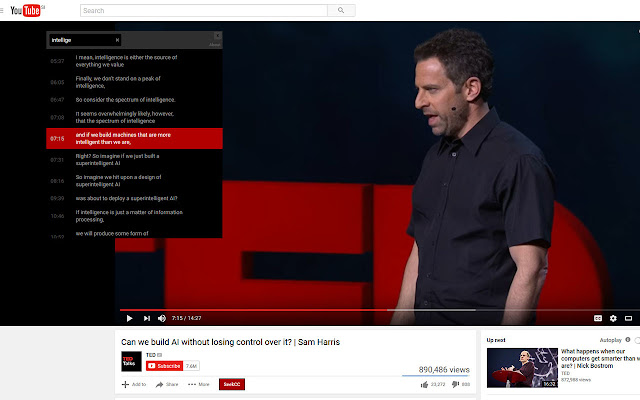This screenshot has height=400, width=640.
Task: Open the More actions menu
Action: click(x=199, y=384)
